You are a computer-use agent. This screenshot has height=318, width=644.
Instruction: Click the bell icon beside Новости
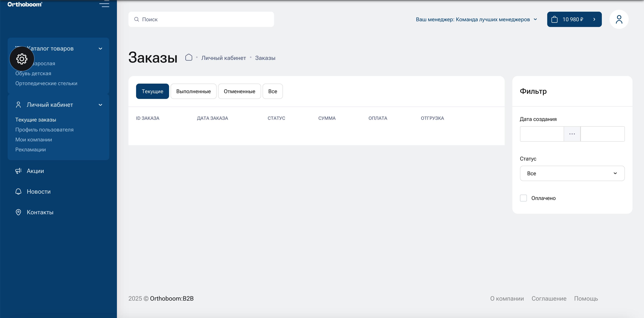[x=18, y=192]
